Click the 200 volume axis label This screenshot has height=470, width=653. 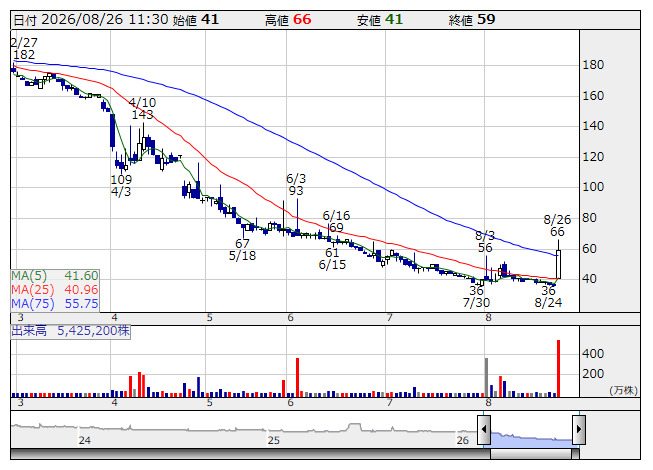click(593, 374)
